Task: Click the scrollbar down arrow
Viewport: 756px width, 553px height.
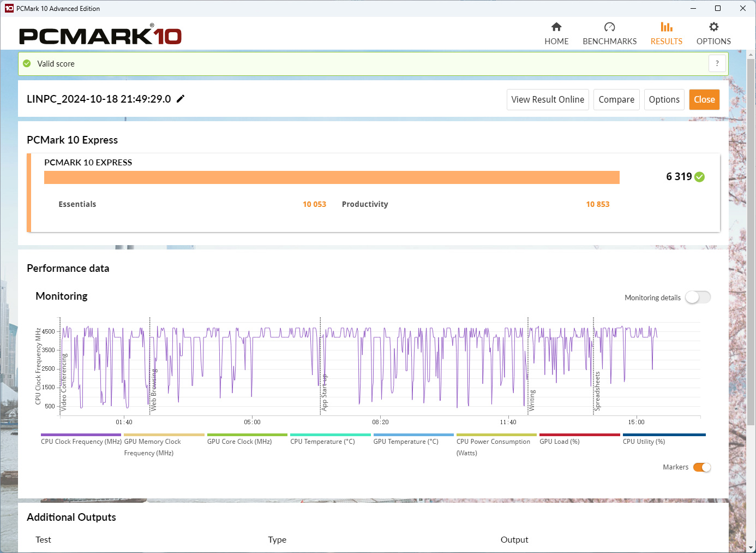Action: (x=751, y=548)
